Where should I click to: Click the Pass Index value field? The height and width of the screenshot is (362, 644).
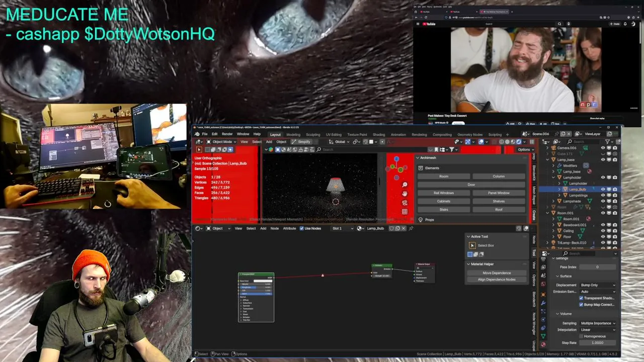(597, 267)
